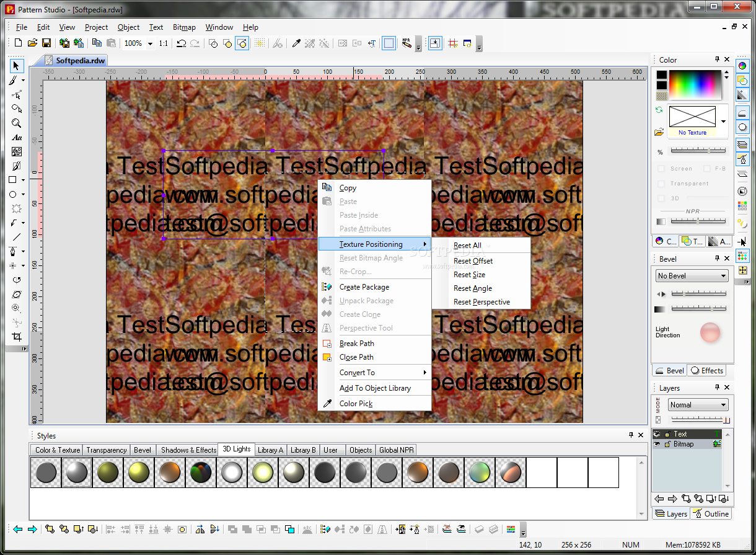Select the Text layer row
Viewport: 756px width, 555px height.
click(x=687, y=434)
